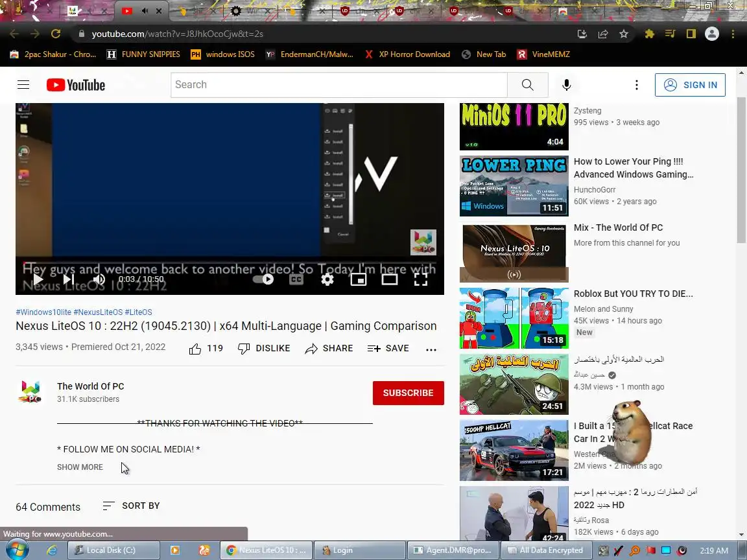Click the search magnifier button
This screenshot has height=560, width=747.
pos(527,85)
